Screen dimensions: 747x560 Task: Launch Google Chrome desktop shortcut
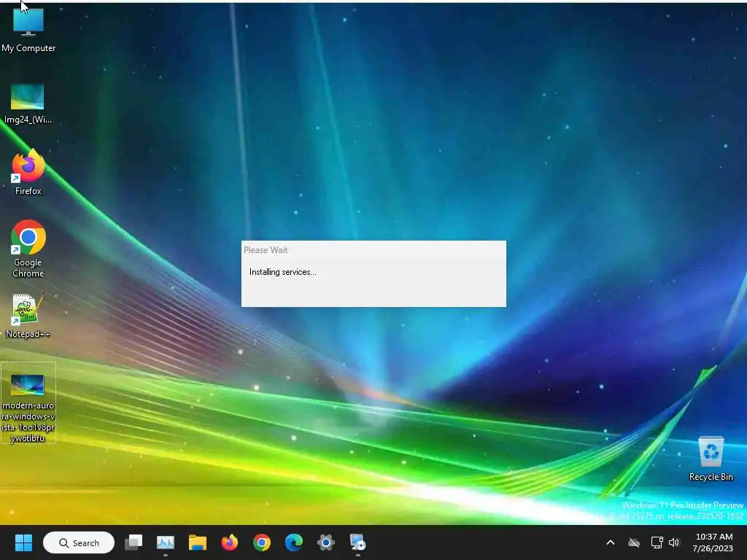[28, 248]
